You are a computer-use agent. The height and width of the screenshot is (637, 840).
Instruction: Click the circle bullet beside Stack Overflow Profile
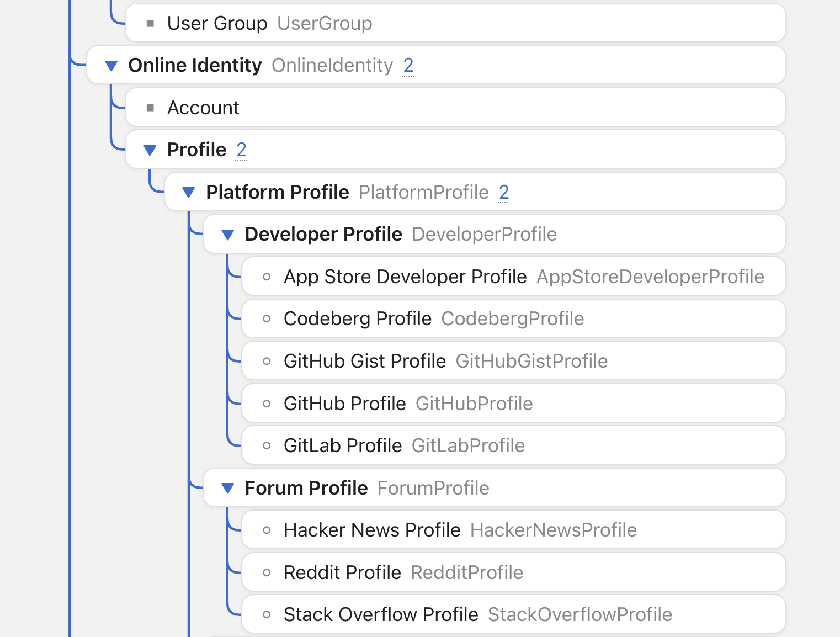pos(267,614)
